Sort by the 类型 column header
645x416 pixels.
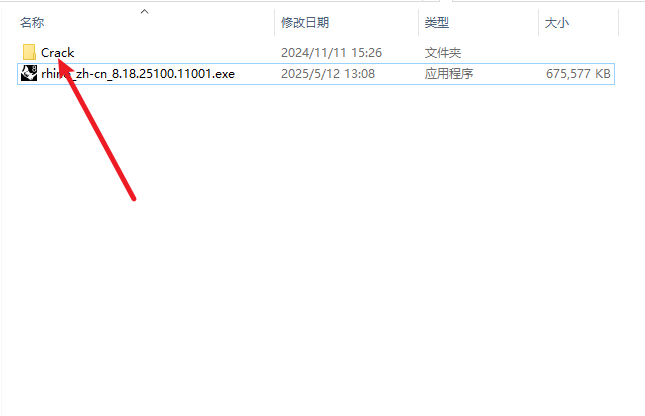click(436, 23)
